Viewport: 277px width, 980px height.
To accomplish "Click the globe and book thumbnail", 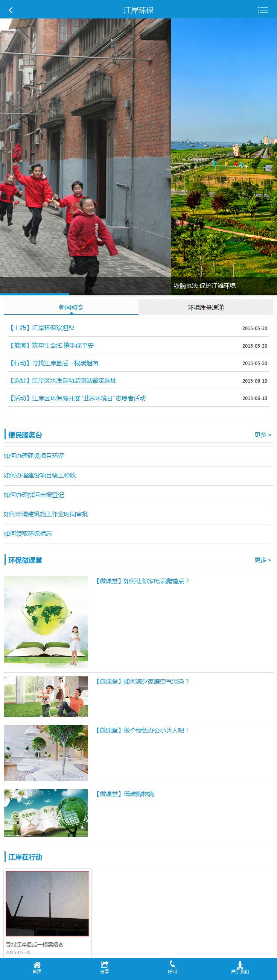I will click(x=46, y=622).
